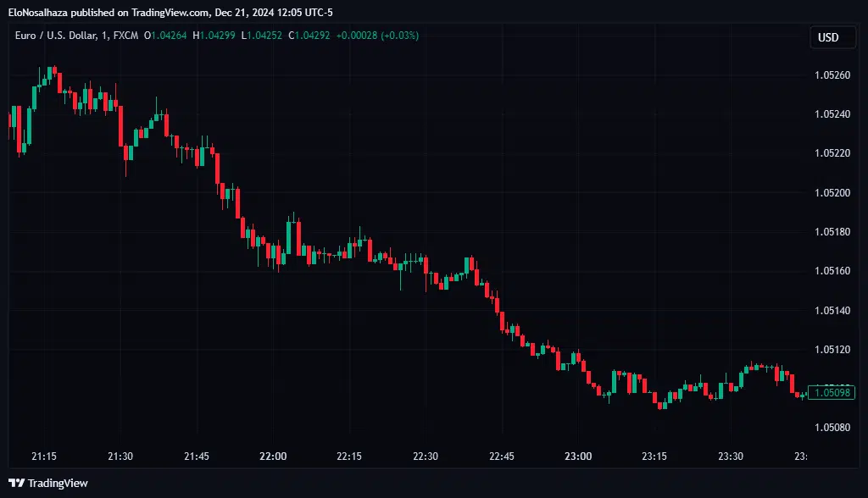Click the 1.05180 price axis label
Screen dimensions: 868x498
832,232
